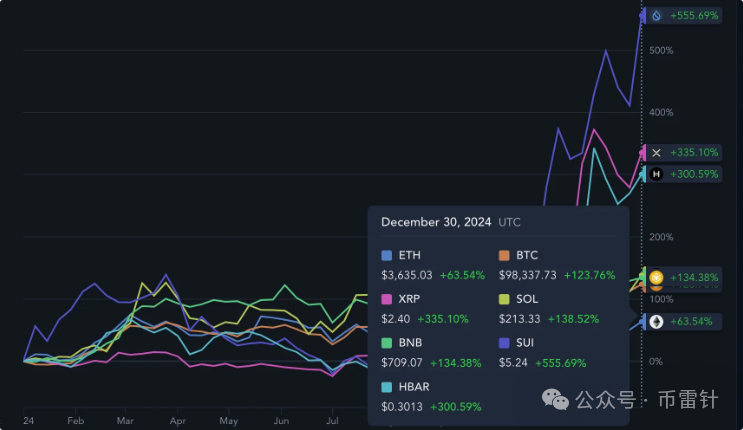The image size is (743, 430).
Task: Select the HBAR icon on the right axis
Action: pyautogui.click(x=656, y=174)
